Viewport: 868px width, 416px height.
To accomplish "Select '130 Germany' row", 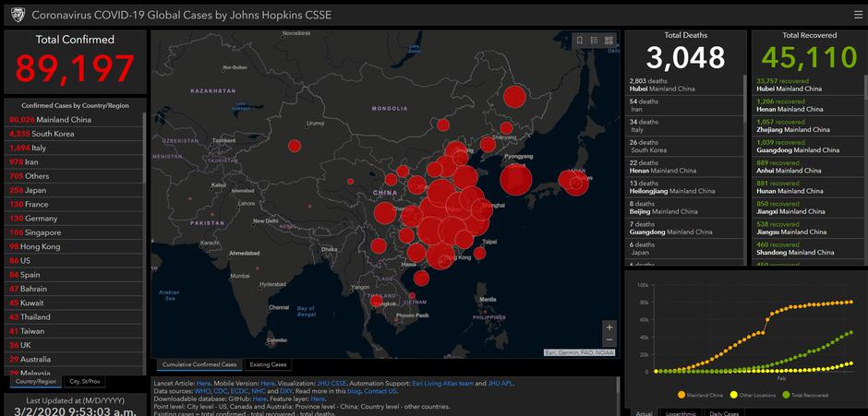I will pos(75,218).
